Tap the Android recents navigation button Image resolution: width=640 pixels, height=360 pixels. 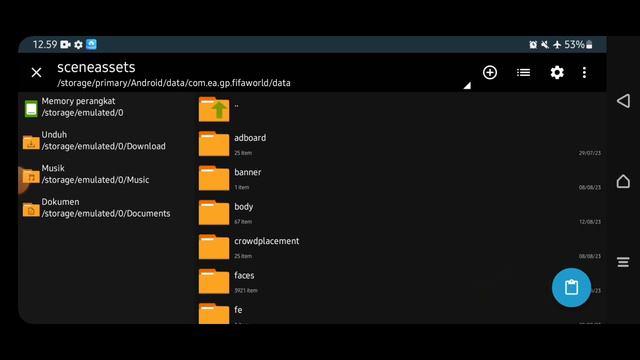[623, 262]
